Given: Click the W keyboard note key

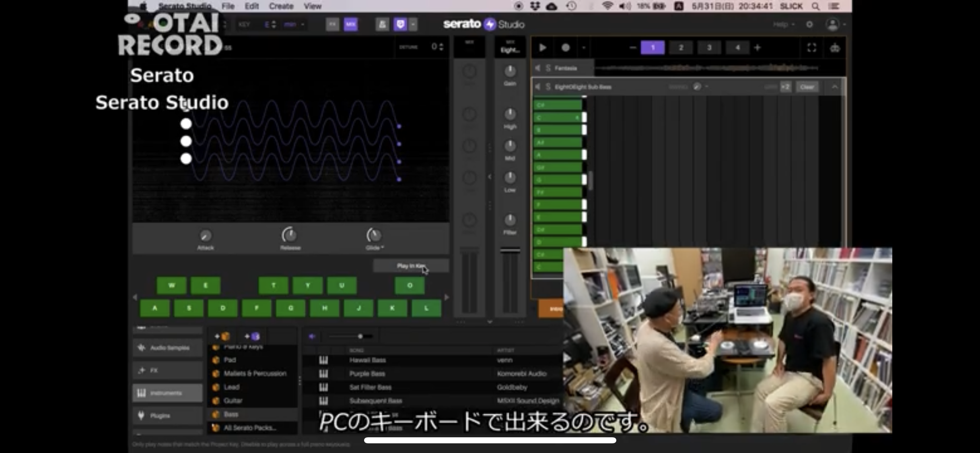Looking at the screenshot, I should (171, 285).
